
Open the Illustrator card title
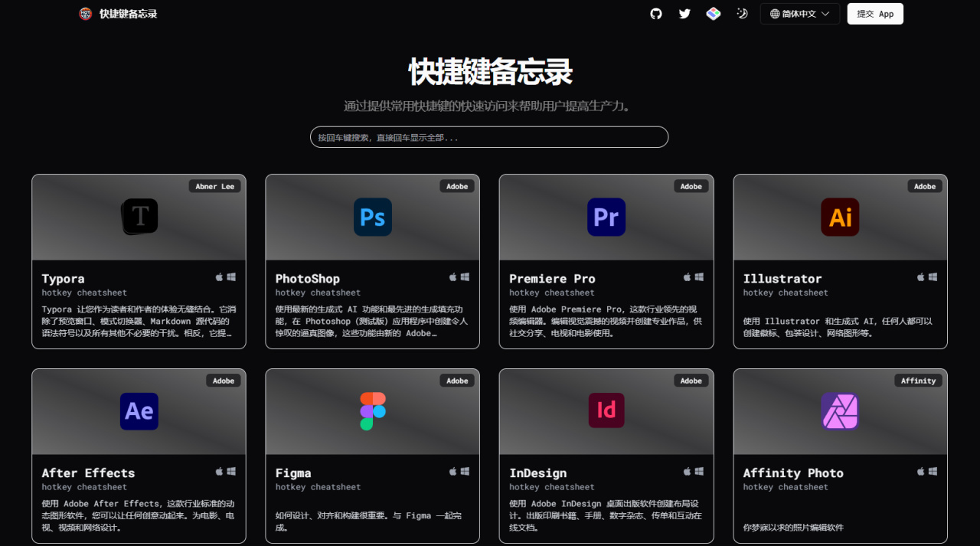pos(782,279)
